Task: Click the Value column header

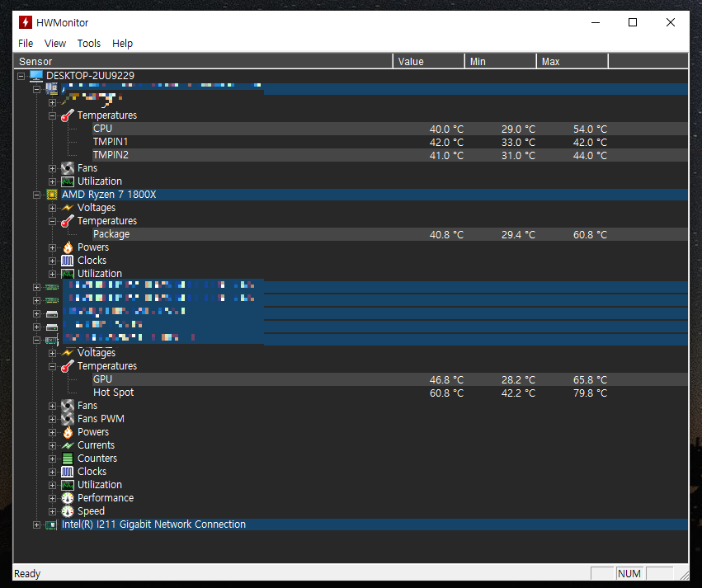Action: pyautogui.click(x=429, y=61)
